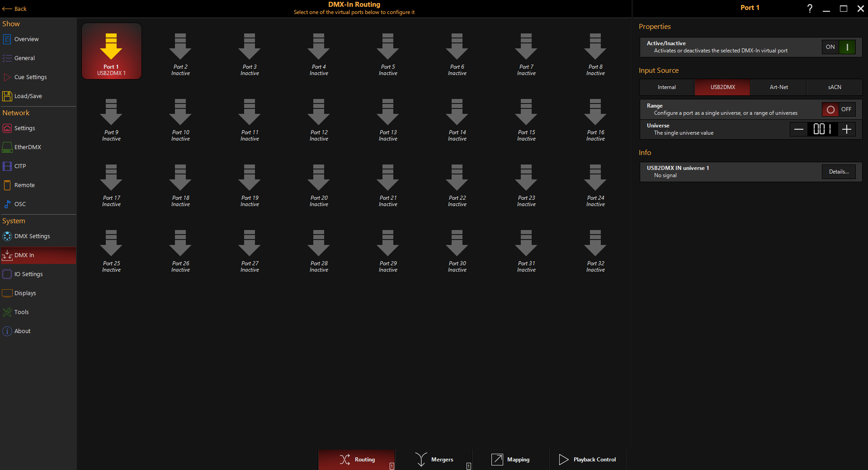Decrease universe value with minus button

click(x=799, y=129)
